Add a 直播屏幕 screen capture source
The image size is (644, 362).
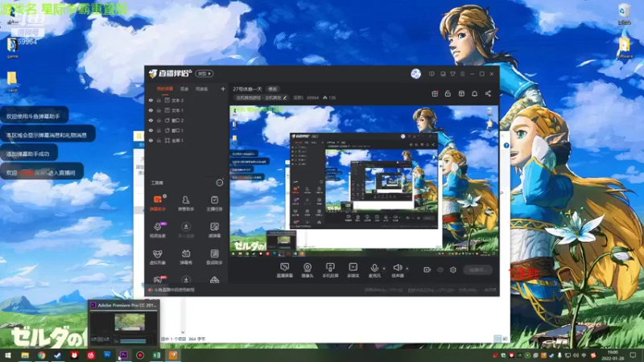(x=285, y=270)
